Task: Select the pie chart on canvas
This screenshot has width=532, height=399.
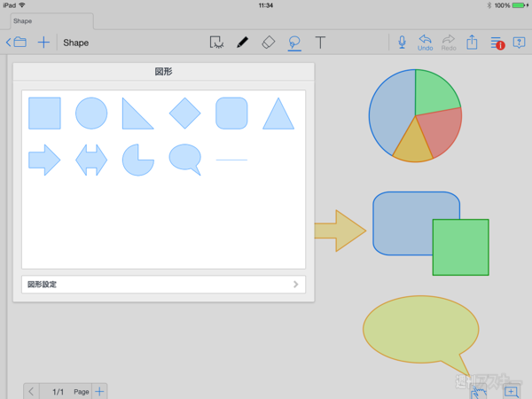Action: click(415, 115)
